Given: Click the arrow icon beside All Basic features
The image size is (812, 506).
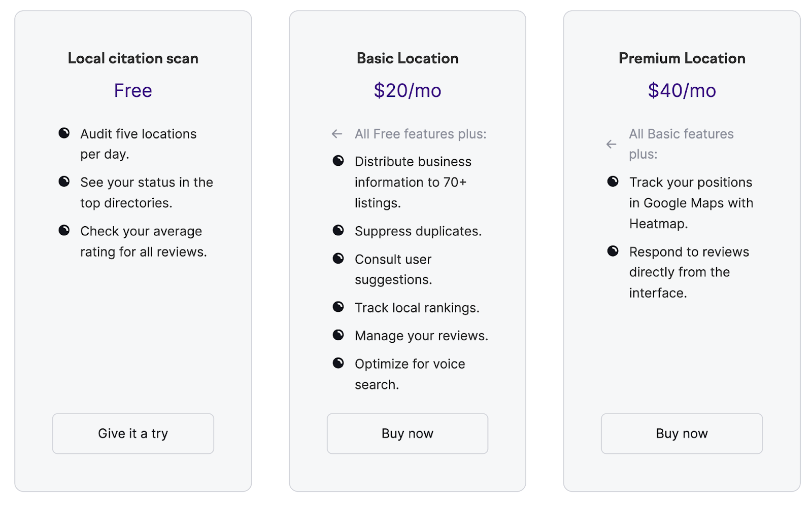Looking at the screenshot, I should click(x=612, y=144).
